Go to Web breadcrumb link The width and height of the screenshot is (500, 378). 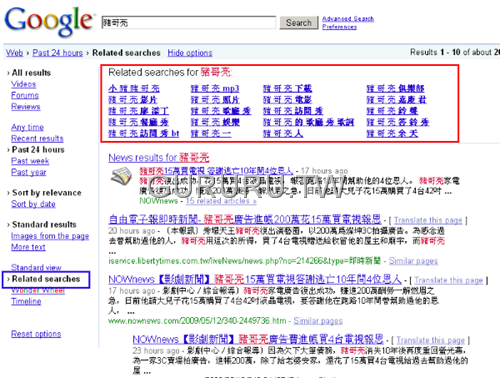[14, 53]
